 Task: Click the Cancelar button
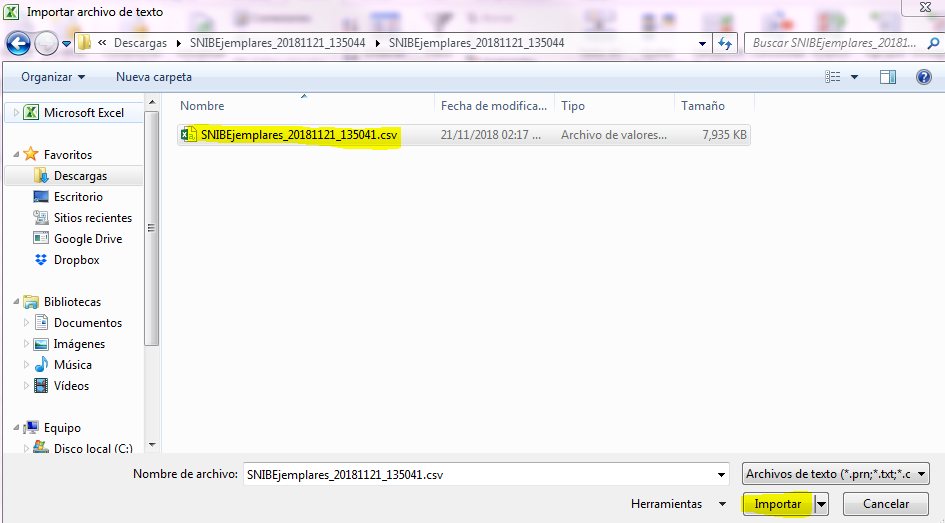point(885,505)
